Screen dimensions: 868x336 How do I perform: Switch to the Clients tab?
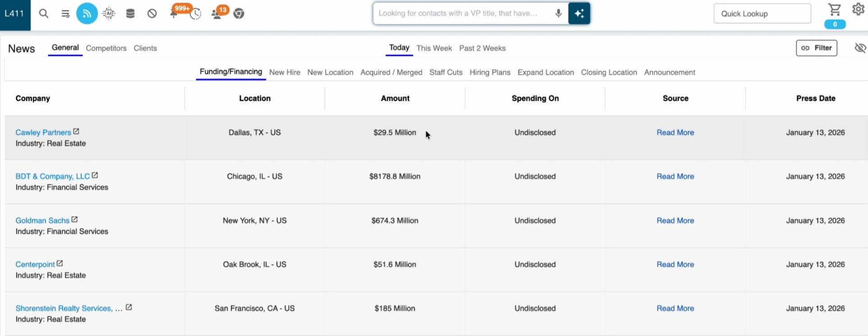[145, 48]
